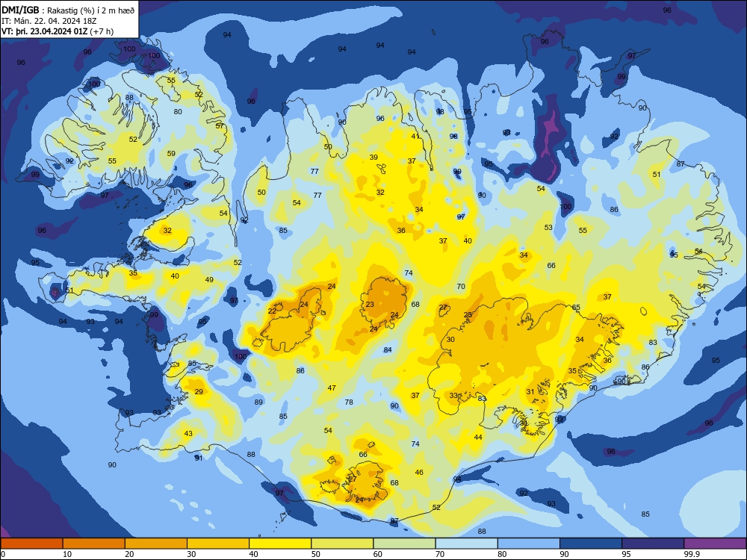Click the light blue 80–90 legend band
The image size is (747, 560).
tap(529, 544)
